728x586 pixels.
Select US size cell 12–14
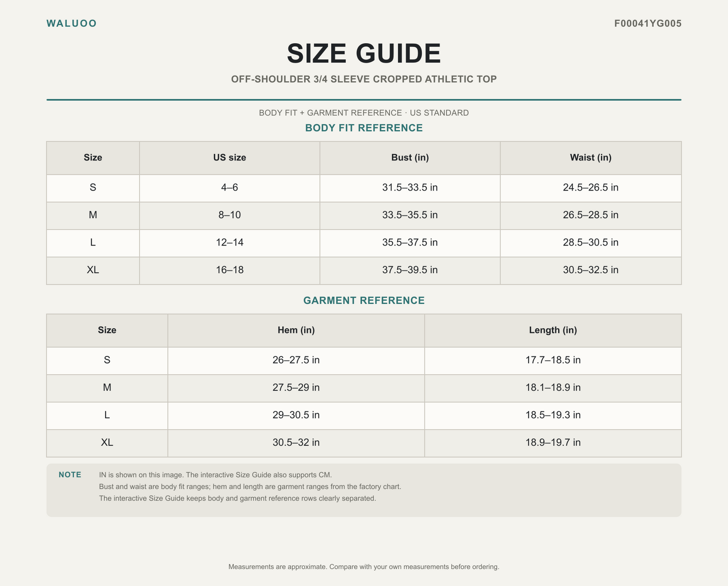230,242
